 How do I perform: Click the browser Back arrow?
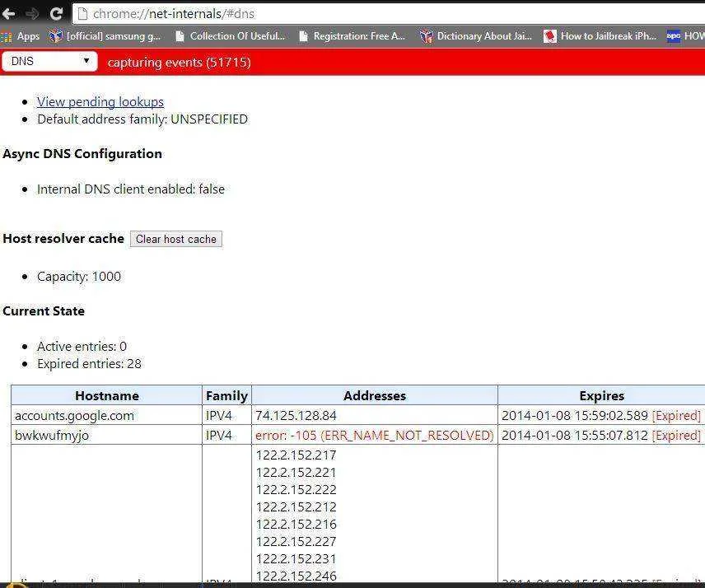coord(8,14)
